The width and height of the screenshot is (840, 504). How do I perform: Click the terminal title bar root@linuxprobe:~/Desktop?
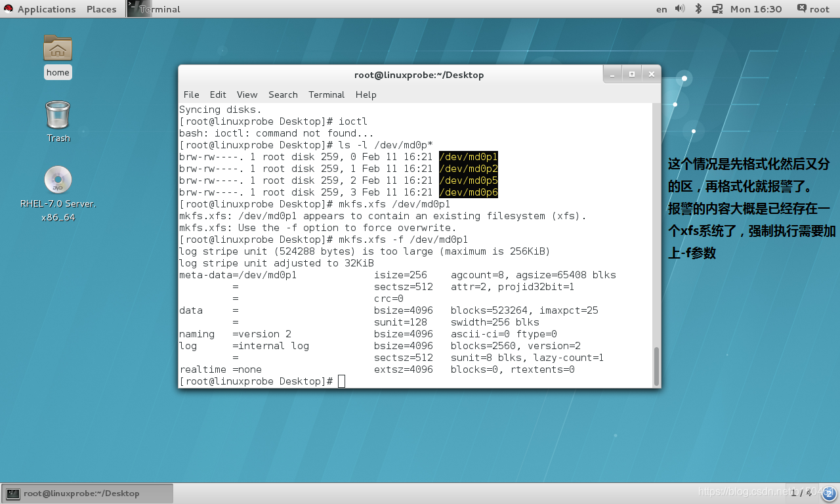[419, 75]
